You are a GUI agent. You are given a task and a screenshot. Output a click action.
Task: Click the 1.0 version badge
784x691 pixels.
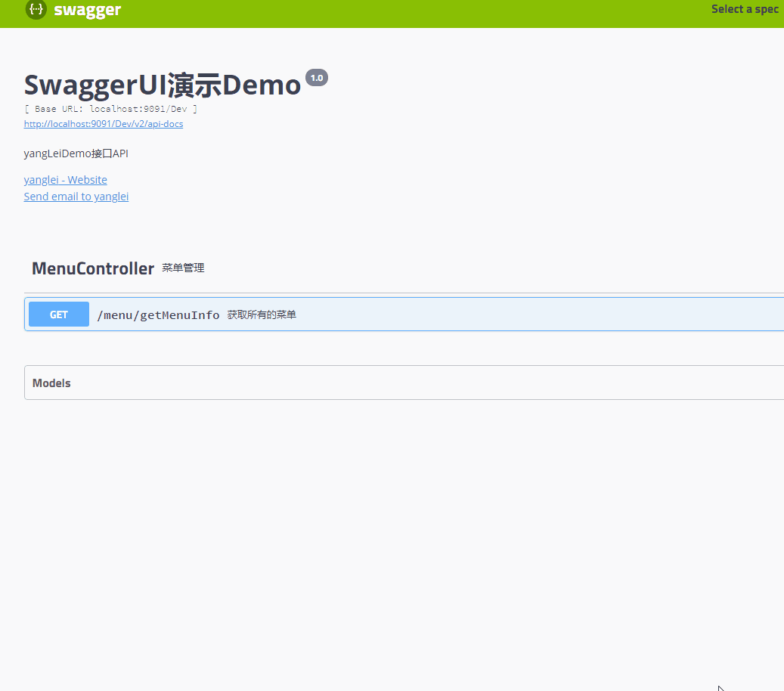(x=317, y=77)
